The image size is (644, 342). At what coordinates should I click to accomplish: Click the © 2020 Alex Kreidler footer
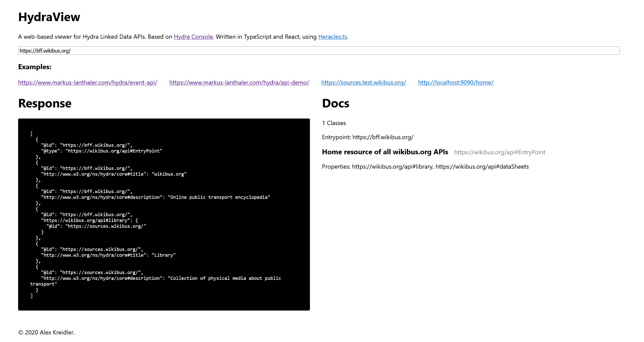[46, 332]
